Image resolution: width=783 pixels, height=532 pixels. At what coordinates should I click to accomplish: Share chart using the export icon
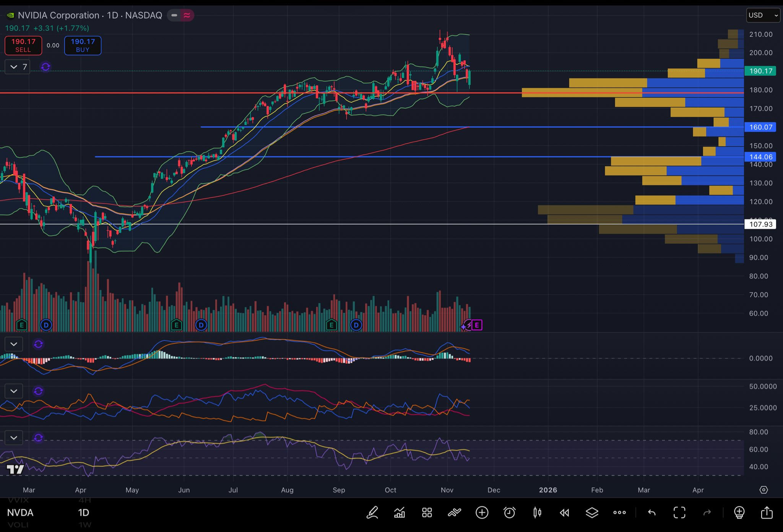(767, 513)
